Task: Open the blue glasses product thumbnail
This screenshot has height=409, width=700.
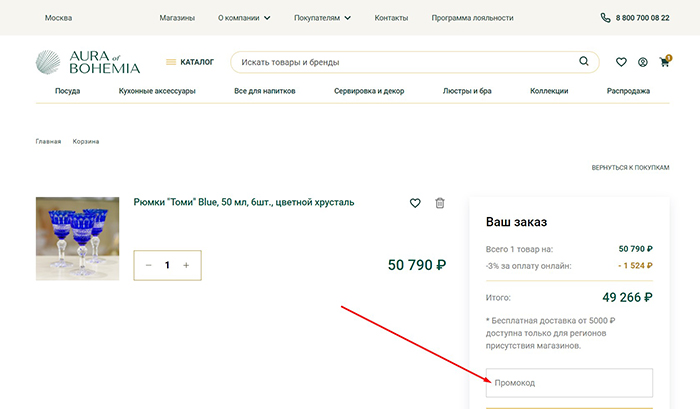Action: point(78,238)
